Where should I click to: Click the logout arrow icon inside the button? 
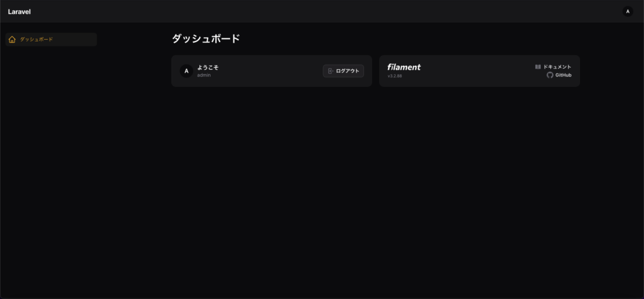331,71
